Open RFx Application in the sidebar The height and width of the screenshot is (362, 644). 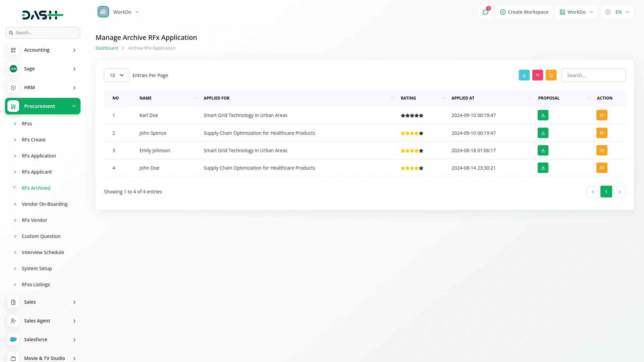tap(39, 156)
